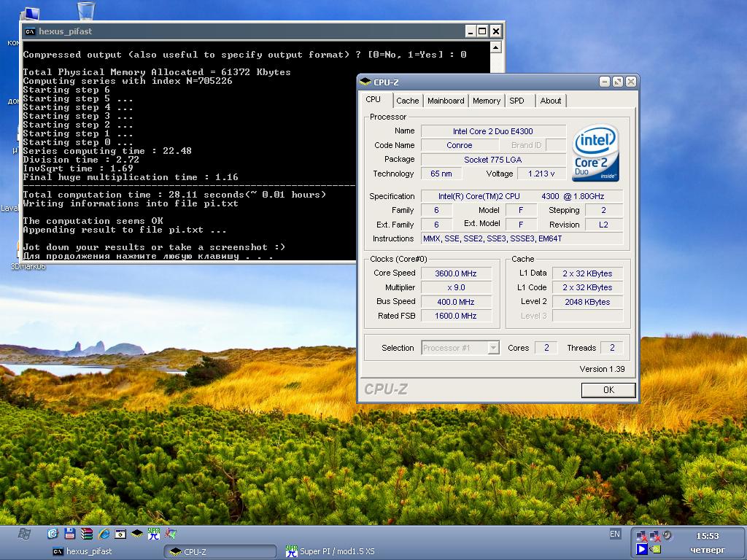Click the speaker volume icon in system tray
This screenshot has width=747, height=560.
[668, 536]
